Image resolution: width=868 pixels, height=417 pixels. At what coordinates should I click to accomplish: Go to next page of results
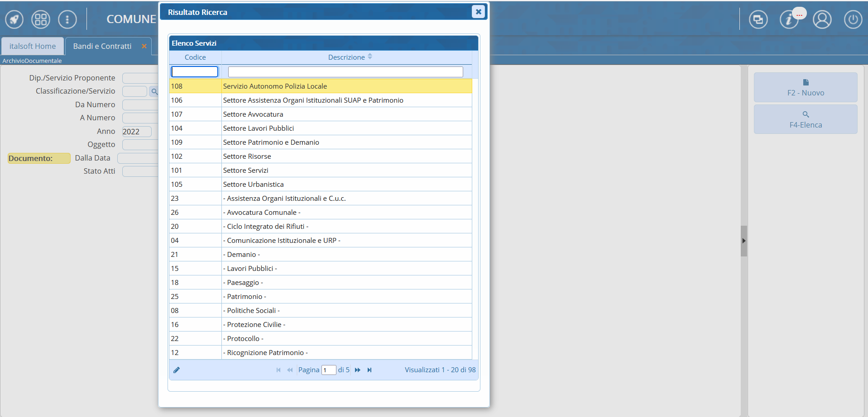point(358,370)
